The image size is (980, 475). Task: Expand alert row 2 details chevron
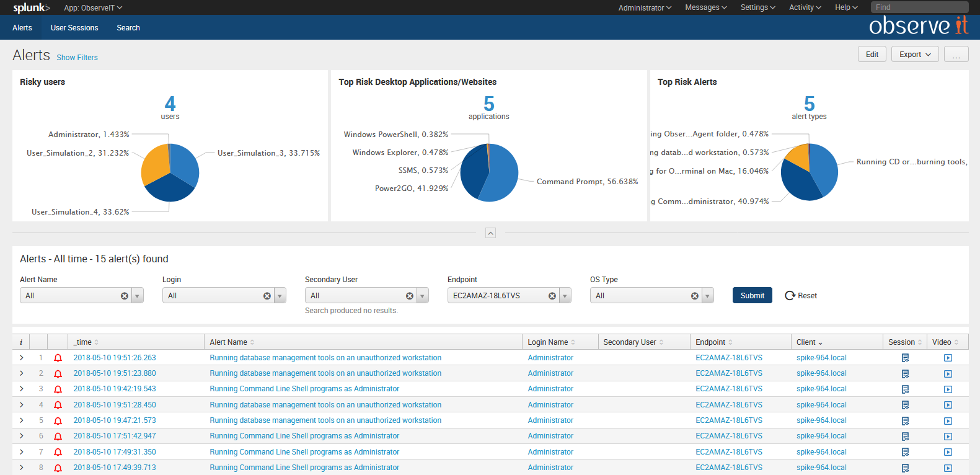[x=21, y=373]
